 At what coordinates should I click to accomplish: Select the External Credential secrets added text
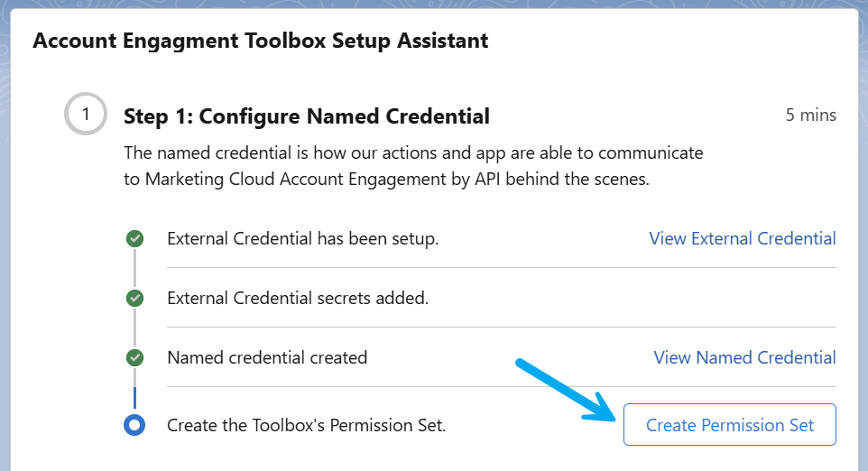coord(298,298)
